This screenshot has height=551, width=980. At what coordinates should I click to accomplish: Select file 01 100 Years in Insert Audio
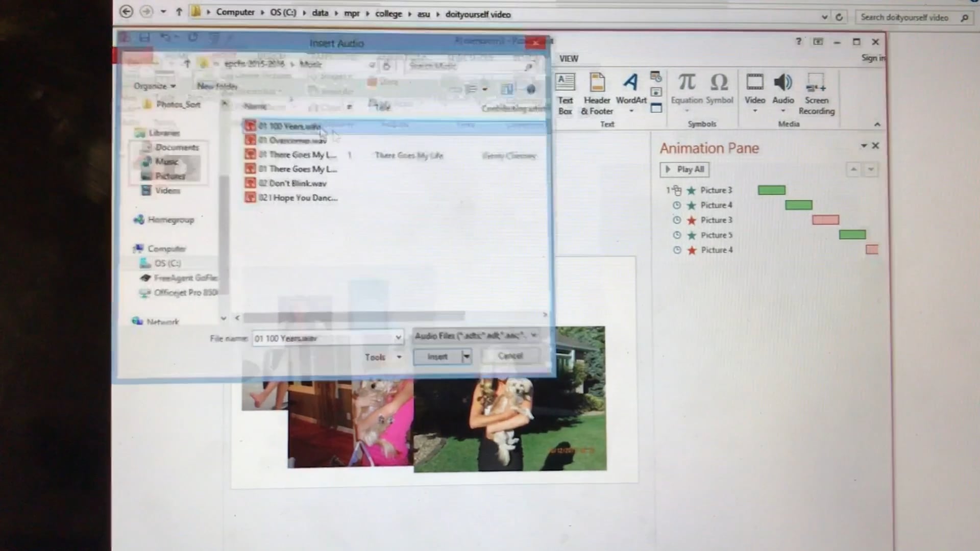394,126
